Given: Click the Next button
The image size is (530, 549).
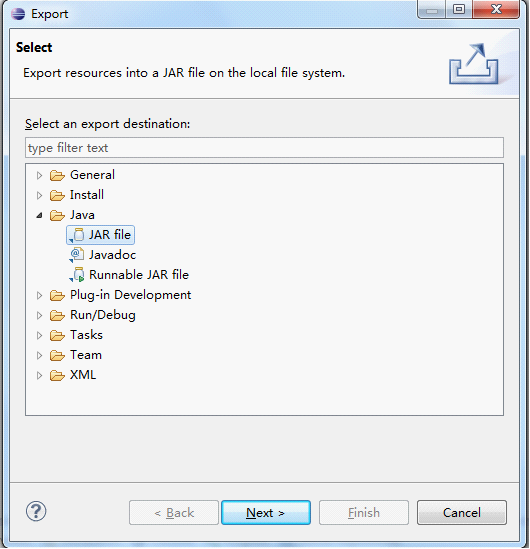Looking at the screenshot, I should [x=266, y=513].
